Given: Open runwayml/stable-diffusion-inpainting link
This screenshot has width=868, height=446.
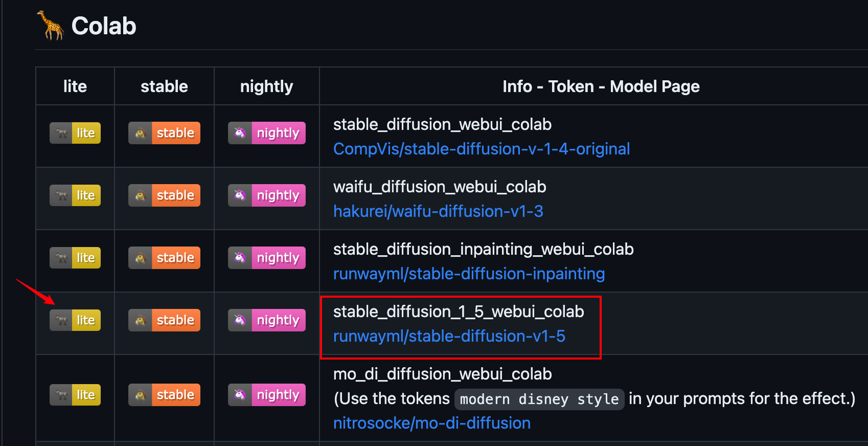Looking at the screenshot, I should (469, 274).
